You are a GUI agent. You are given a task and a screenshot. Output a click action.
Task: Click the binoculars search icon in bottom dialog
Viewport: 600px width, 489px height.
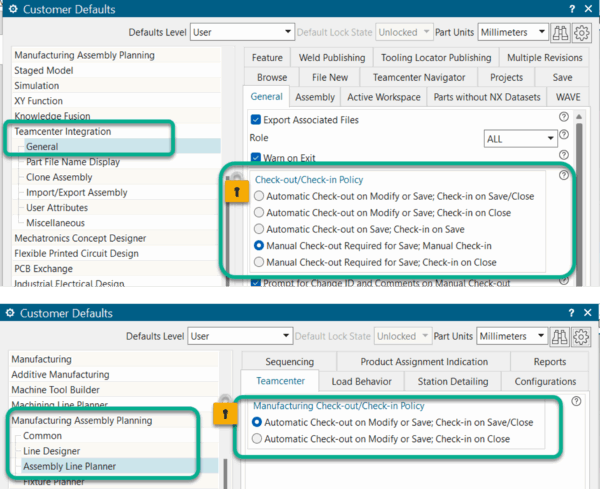[x=563, y=337]
